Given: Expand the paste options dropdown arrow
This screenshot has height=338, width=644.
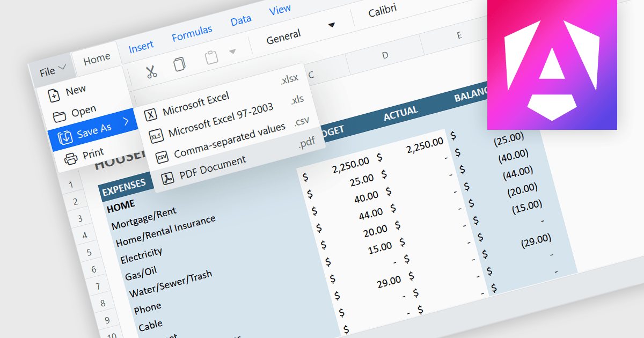Looking at the screenshot, I should click(x=232, y=52).
